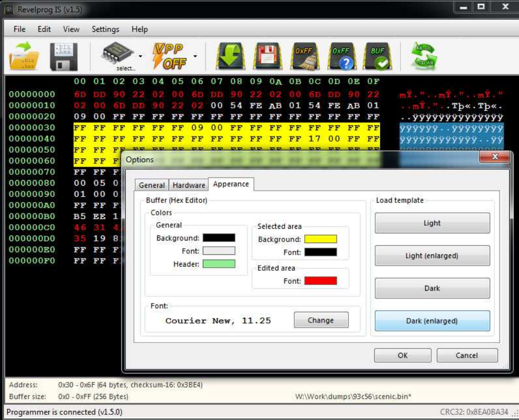Pick the General Font color swatch

click(x=219, y=251)
